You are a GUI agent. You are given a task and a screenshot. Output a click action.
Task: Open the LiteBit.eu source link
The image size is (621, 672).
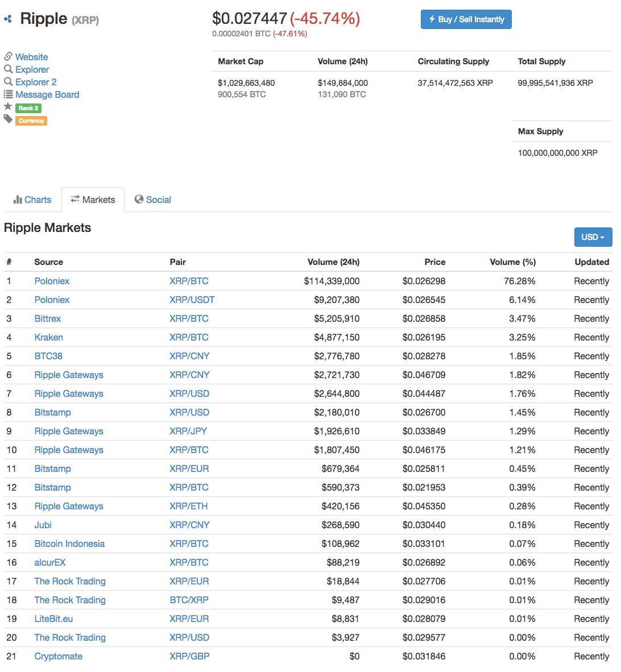pos(53,619)
